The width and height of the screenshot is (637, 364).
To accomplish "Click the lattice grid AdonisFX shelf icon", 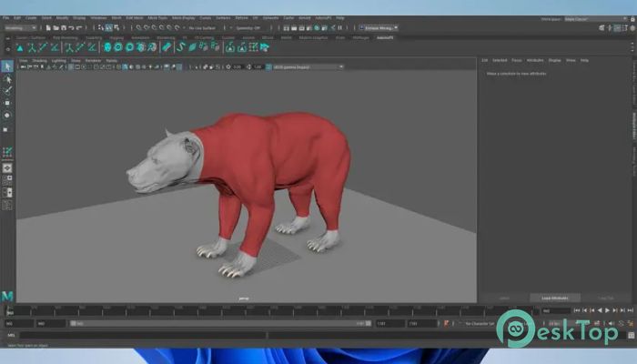I will pos(254,47).
